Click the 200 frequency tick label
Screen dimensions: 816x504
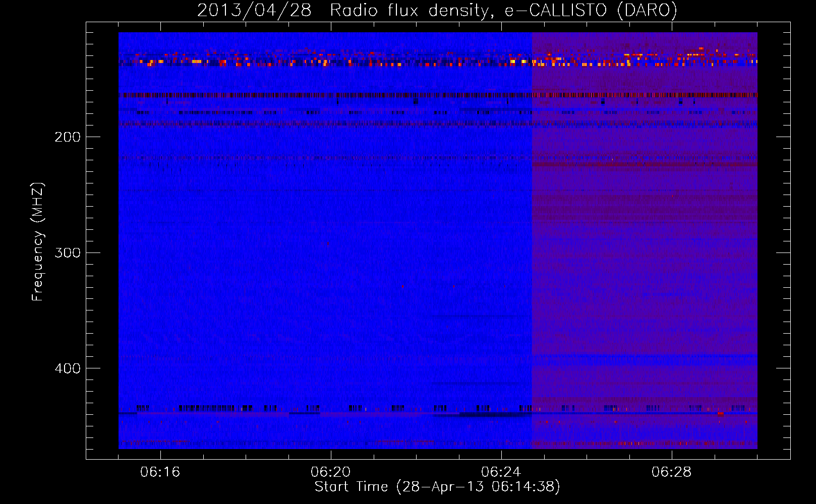click(x=68, y=137)
